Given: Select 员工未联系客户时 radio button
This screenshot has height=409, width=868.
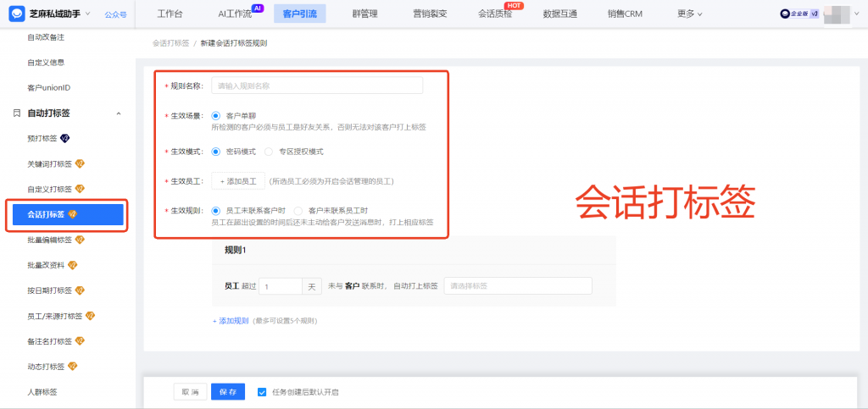Looking at the screenshot, I should [x=216, y=211].
